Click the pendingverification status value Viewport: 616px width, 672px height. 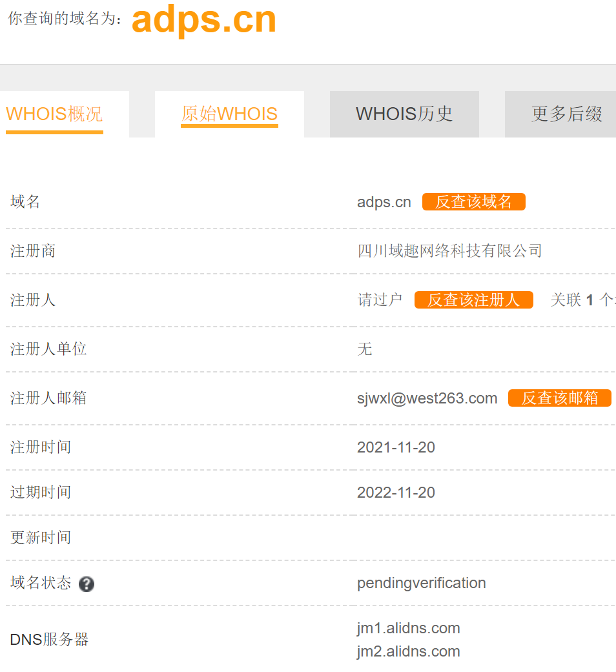pyautogui.click(x=421, y=583)
